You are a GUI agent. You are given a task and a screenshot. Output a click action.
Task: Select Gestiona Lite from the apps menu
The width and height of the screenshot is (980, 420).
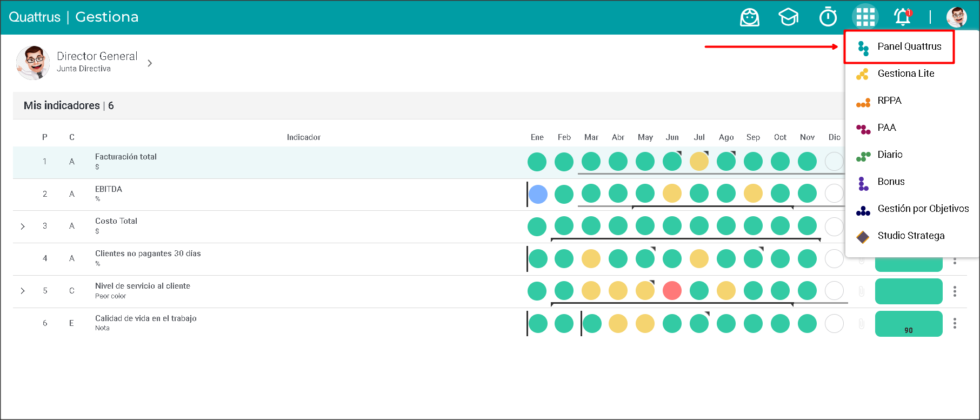point(905,74)
